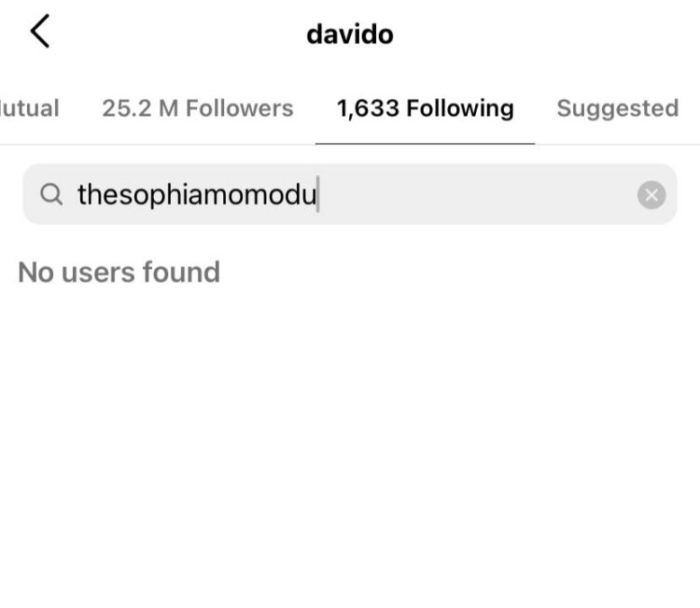Screen dimensions: 700x608
Task: Switch to the Mutual tab
Action: (x=30, y=108)
